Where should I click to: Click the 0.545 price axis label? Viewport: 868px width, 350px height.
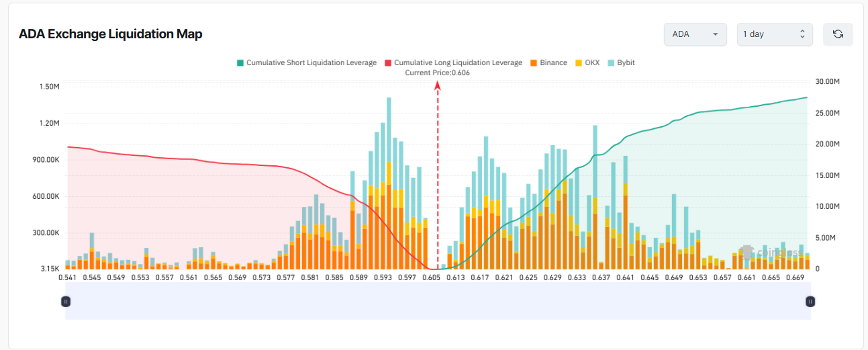[x=92, y=277]
